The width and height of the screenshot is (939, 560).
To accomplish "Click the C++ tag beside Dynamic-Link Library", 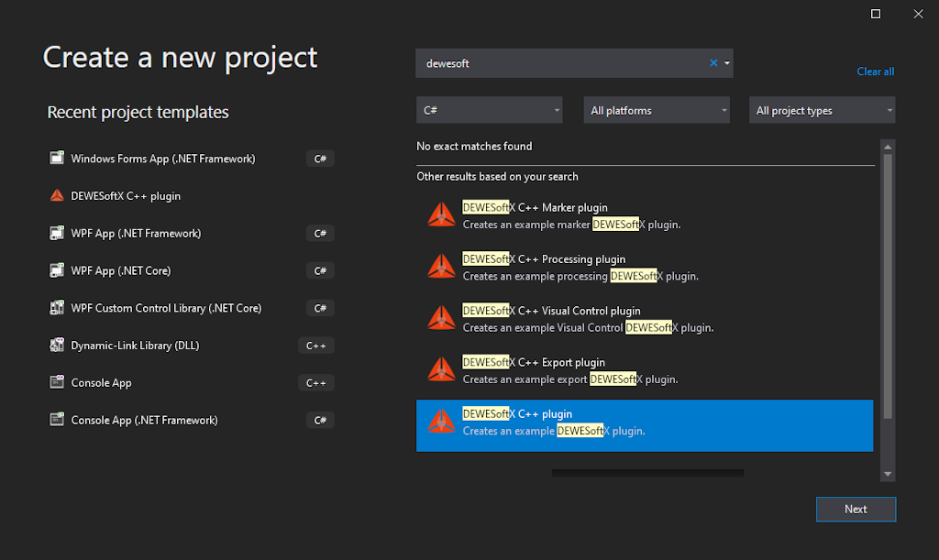I will tap(316, 346).
